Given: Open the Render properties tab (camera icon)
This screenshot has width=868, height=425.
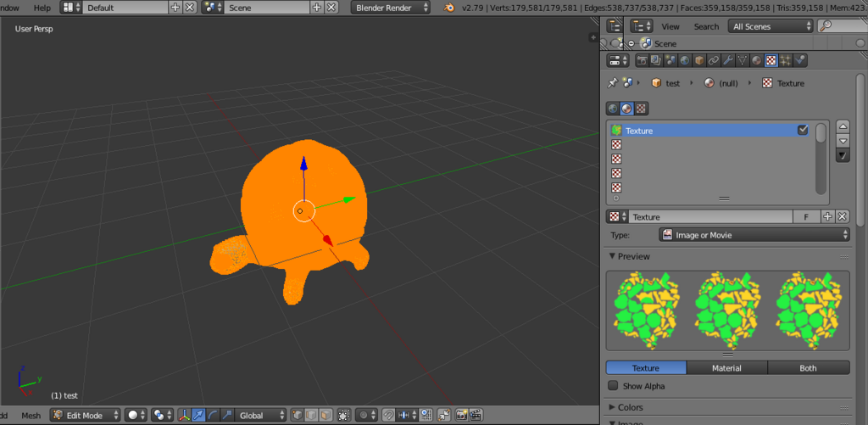Looking at the screenshot, I should (643, 60).
